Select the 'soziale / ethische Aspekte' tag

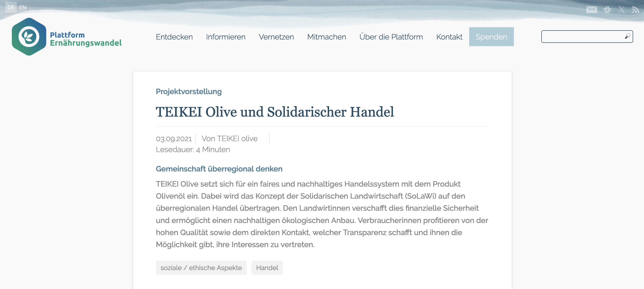(201, 268)
